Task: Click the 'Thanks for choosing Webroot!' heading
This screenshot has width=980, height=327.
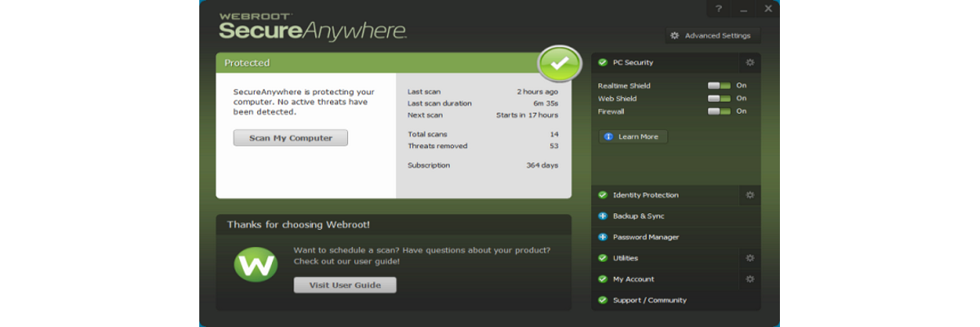Action: (298, 224)
